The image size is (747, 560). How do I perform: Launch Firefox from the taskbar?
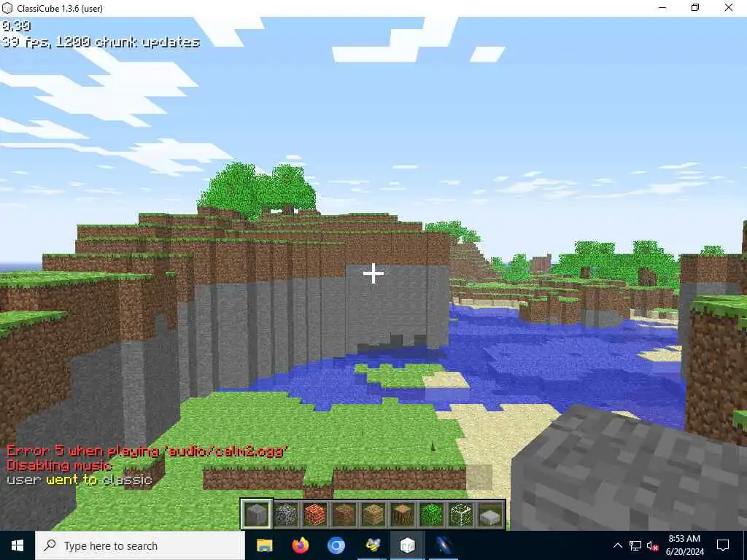pyautogui.click(x=300, y=545)
